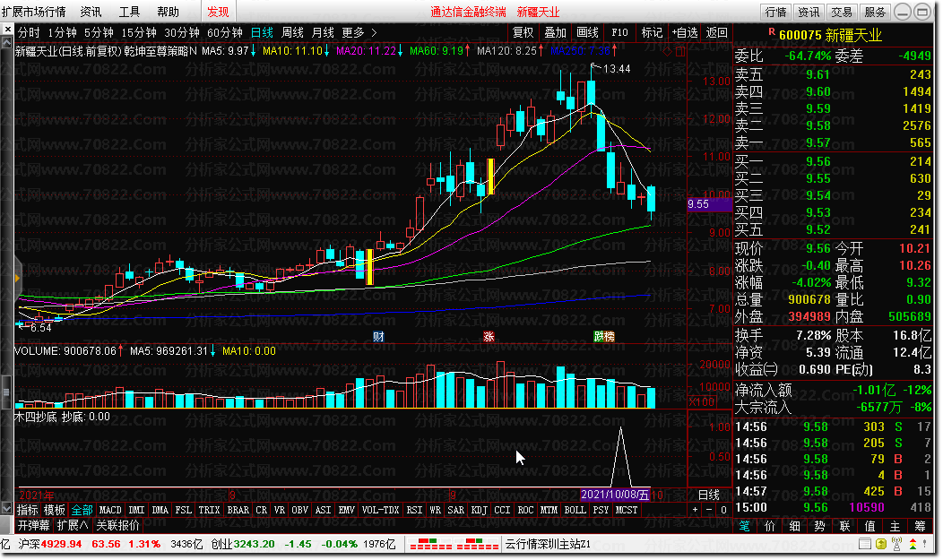
Task: Click the signal antenna icon in the status bar
Action: [896, 545]
